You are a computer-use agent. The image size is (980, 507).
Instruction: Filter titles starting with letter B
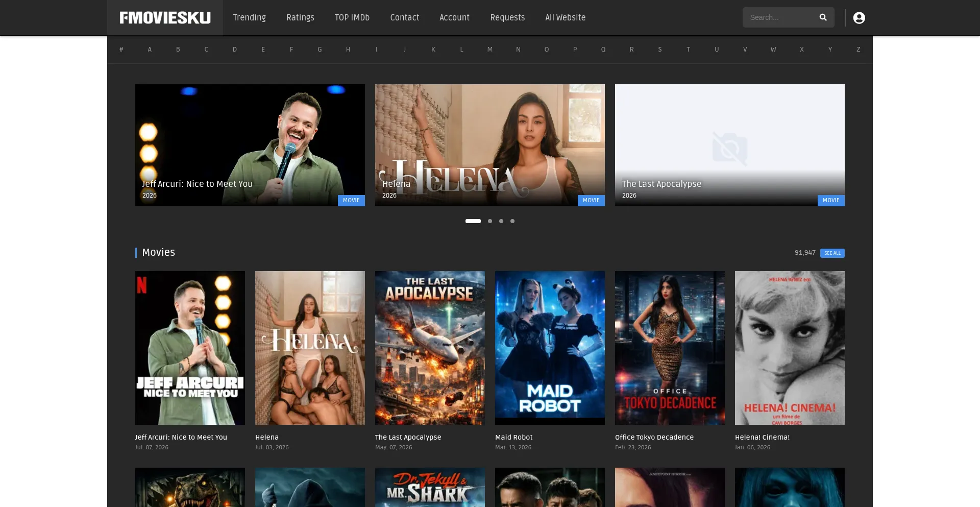(178, 50)
